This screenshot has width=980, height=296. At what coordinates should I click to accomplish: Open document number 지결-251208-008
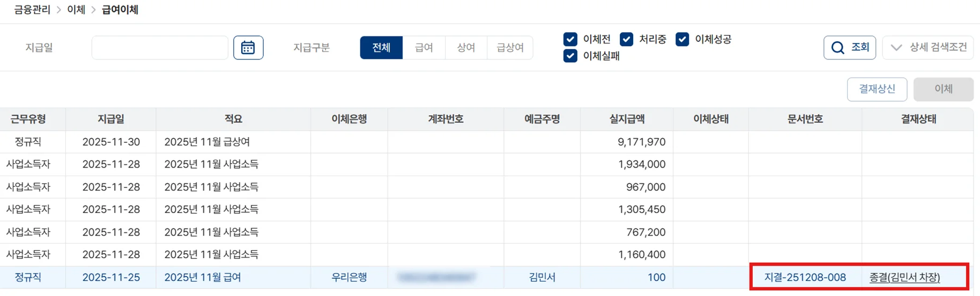[805, 277]
